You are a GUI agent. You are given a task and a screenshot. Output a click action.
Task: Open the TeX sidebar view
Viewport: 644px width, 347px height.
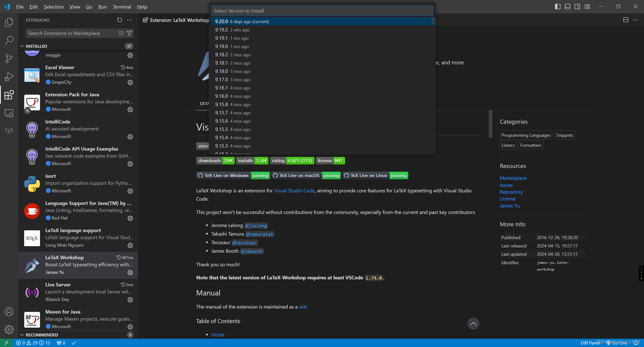[x=9, y=131]
